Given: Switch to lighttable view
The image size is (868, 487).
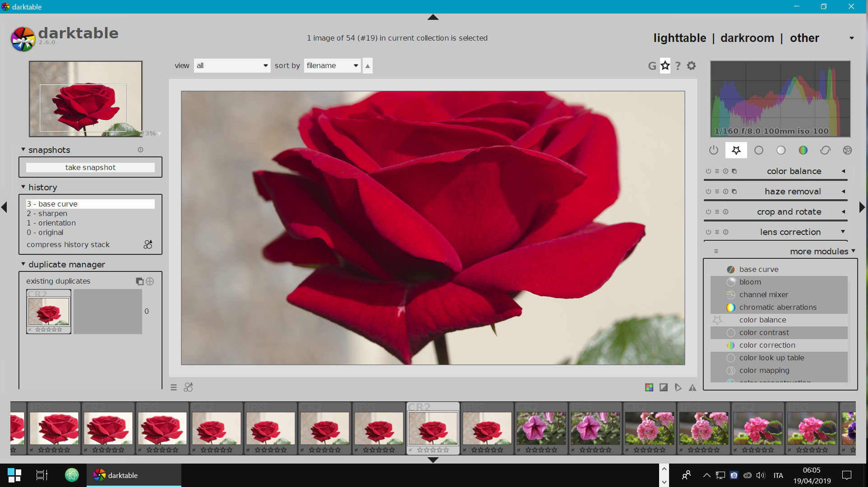Looking at the screenshot, I should [680, 38].
